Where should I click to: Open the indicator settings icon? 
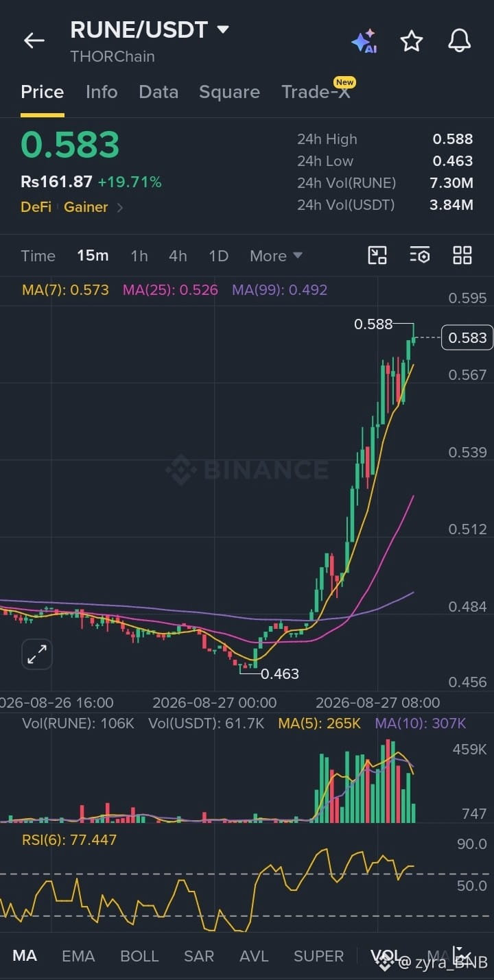point(419,255)
